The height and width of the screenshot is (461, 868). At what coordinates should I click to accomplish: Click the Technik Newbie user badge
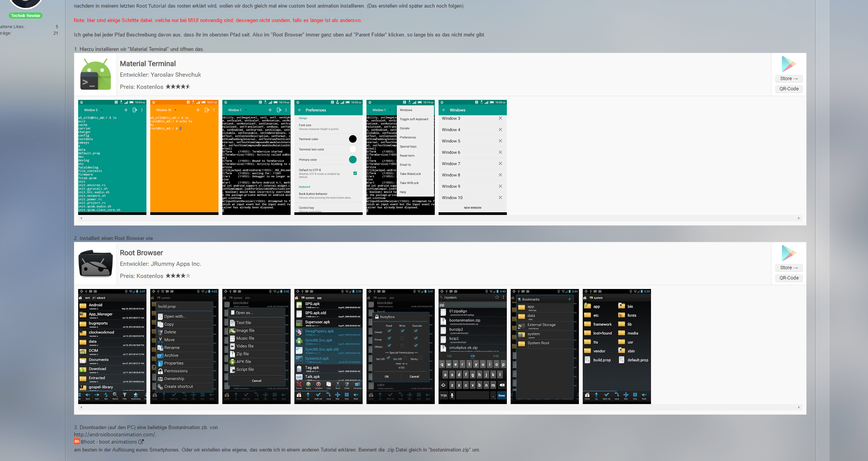(25, 16)
